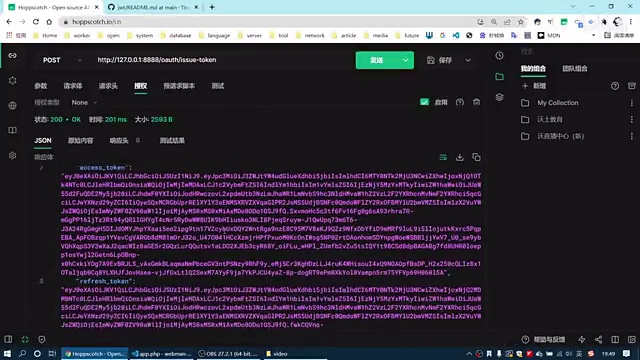Send the POST request
The image size is (640, 360).
pyautogui.click(x=377, y=60)
